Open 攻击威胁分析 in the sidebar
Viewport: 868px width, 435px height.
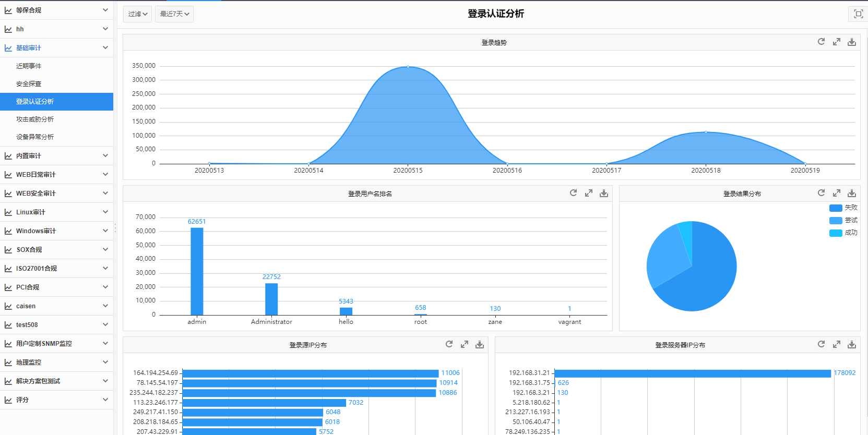coord(35,119)
